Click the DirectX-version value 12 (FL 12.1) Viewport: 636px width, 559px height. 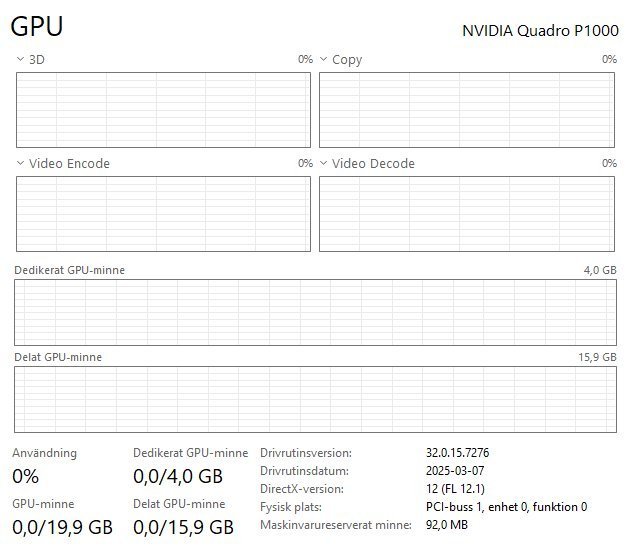(x=455, y=489)
